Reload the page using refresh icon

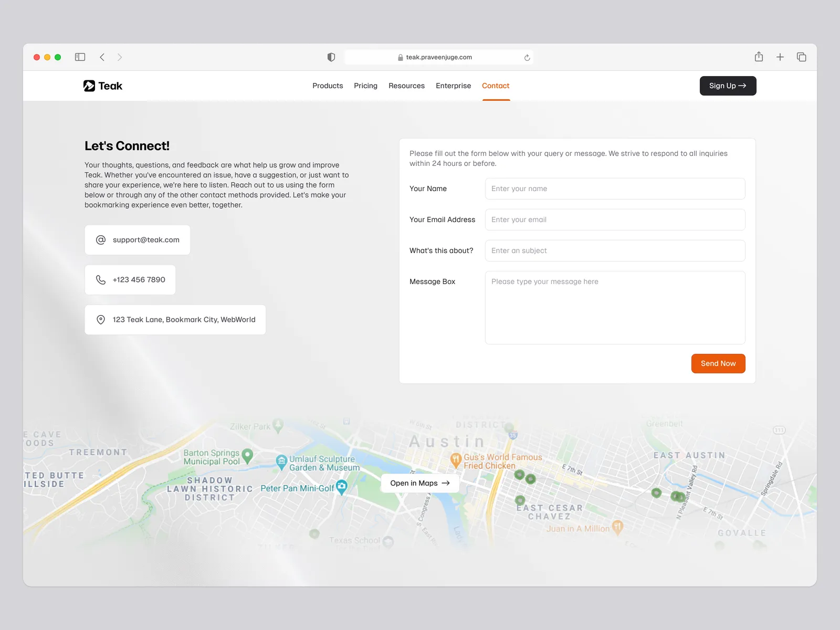click(527, 58)
